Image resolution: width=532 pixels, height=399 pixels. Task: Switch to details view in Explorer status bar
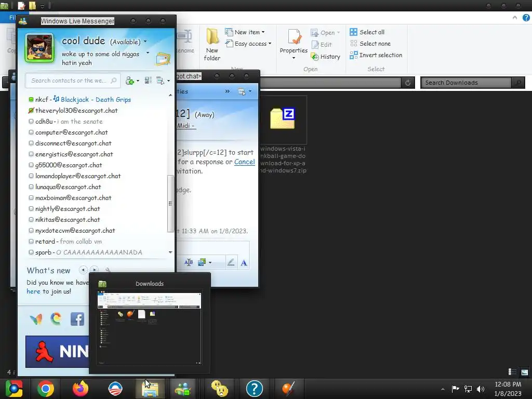pyautogui.click(x=512, y=372)
